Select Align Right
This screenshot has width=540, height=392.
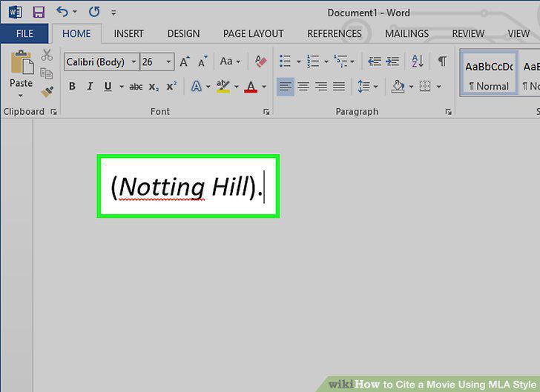(321, 87)
